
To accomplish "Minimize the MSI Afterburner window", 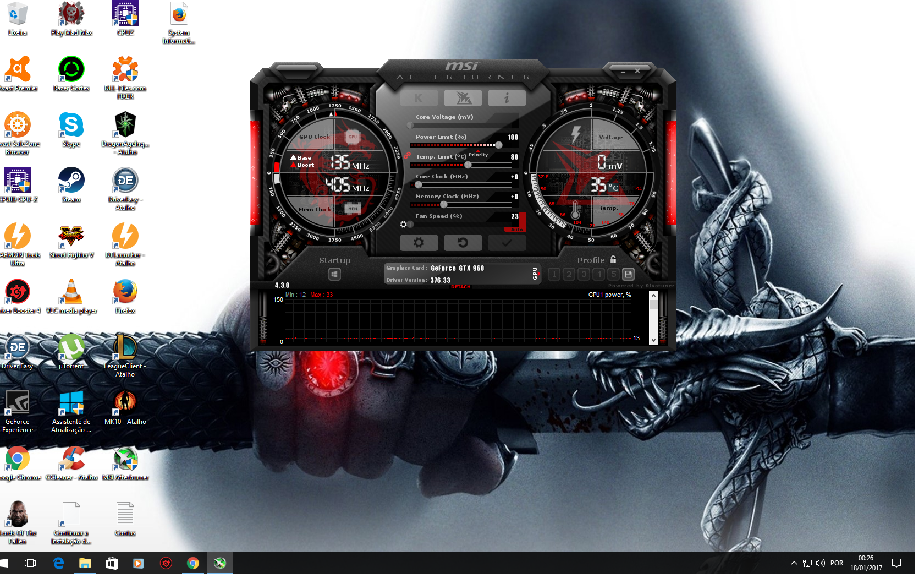I will (623, 72).
